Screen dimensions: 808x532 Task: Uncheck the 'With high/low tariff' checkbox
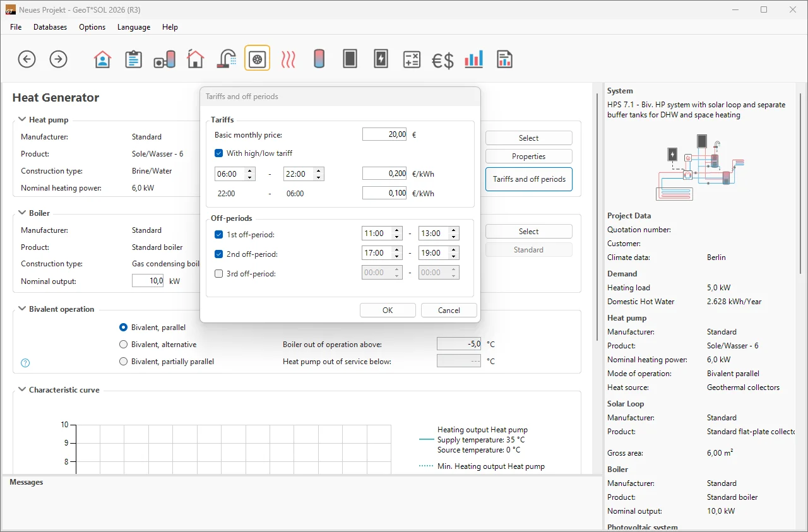(219, 153)
